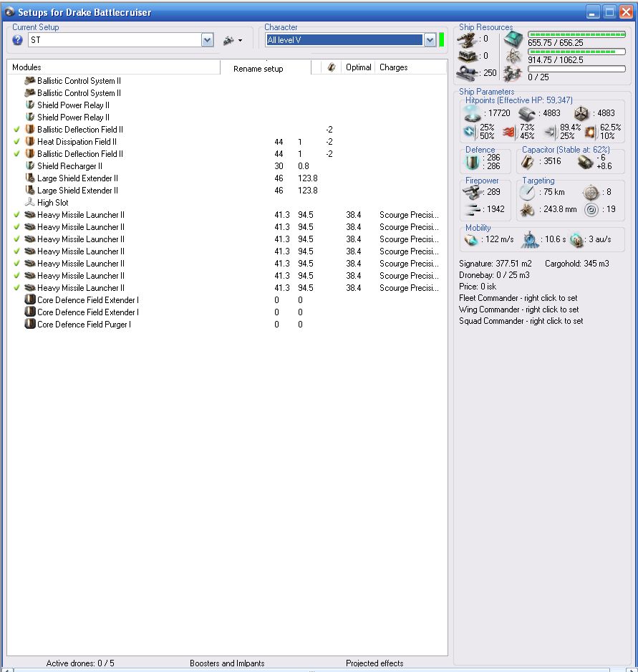Click the Signature 377.51 m2 value
638x672 pixels.
tap(496, 264)
